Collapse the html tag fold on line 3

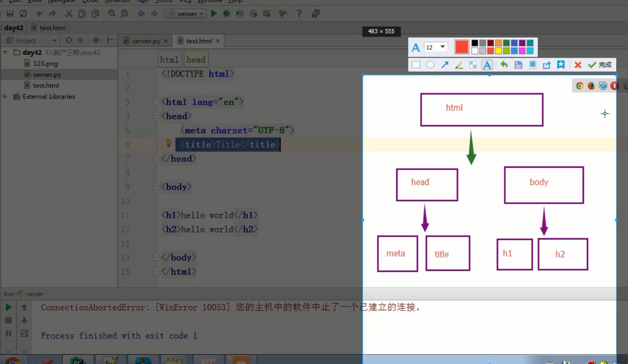[x=156, y=102]
